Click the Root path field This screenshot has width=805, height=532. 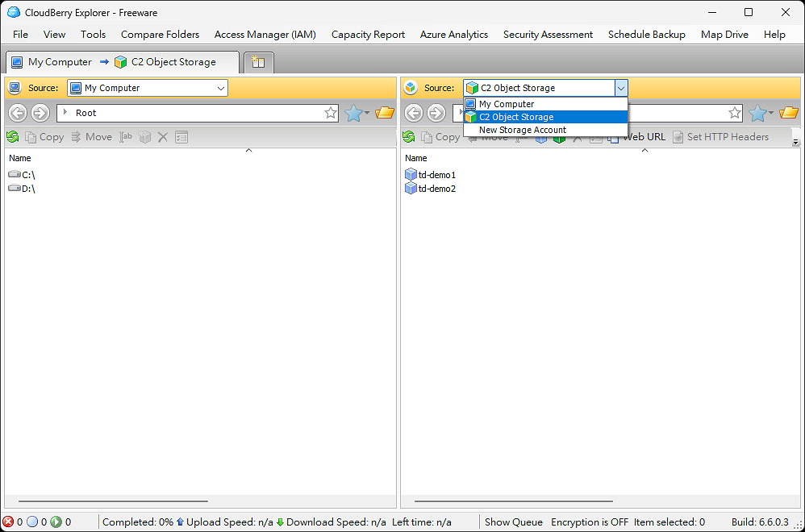click(198, 113)
